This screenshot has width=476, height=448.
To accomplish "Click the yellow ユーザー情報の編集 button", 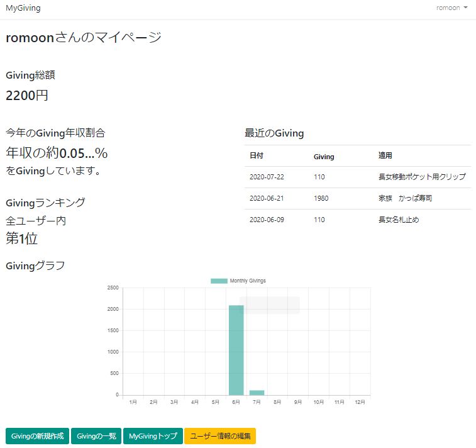I will point(220,436).
